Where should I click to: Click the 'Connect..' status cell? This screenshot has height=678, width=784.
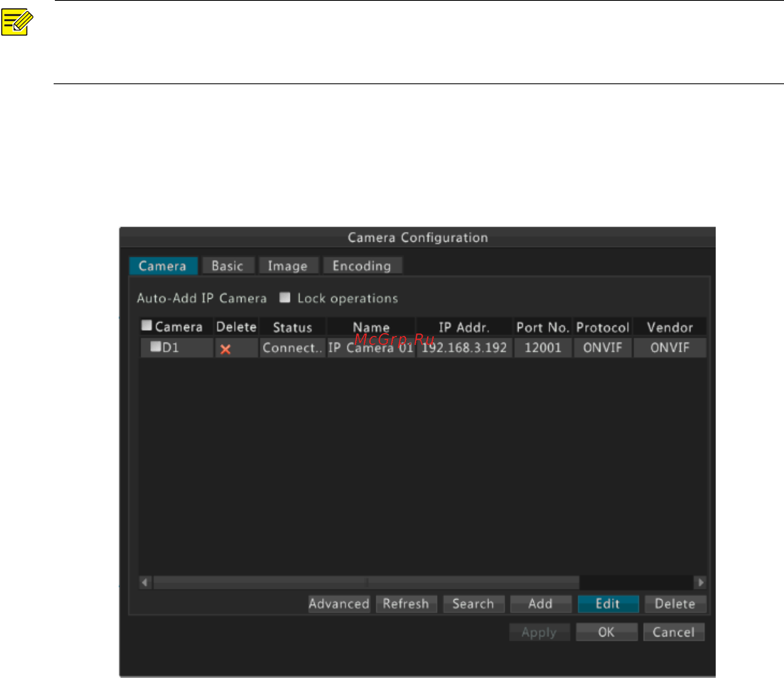coord(292,348)
